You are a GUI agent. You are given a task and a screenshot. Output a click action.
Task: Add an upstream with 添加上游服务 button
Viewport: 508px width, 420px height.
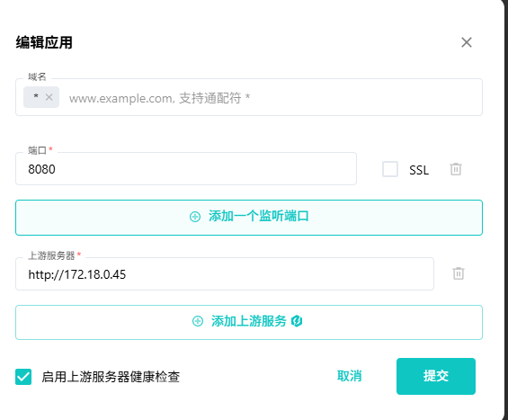249,323
